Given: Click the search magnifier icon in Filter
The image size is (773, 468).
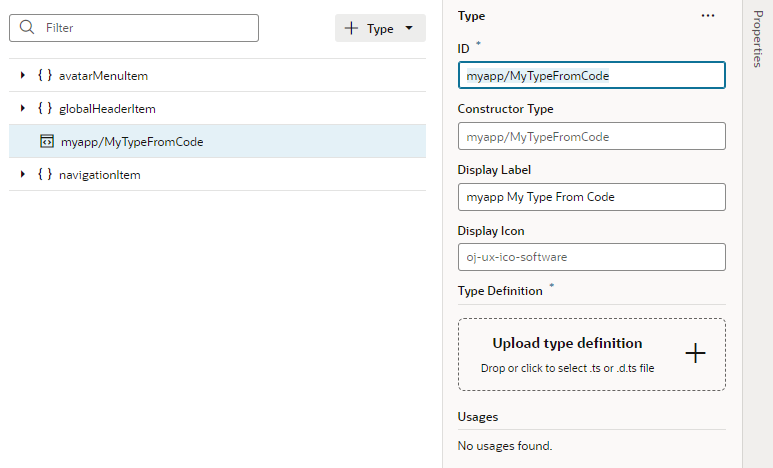Looking at the screenshot, I should tap(27, 27).
